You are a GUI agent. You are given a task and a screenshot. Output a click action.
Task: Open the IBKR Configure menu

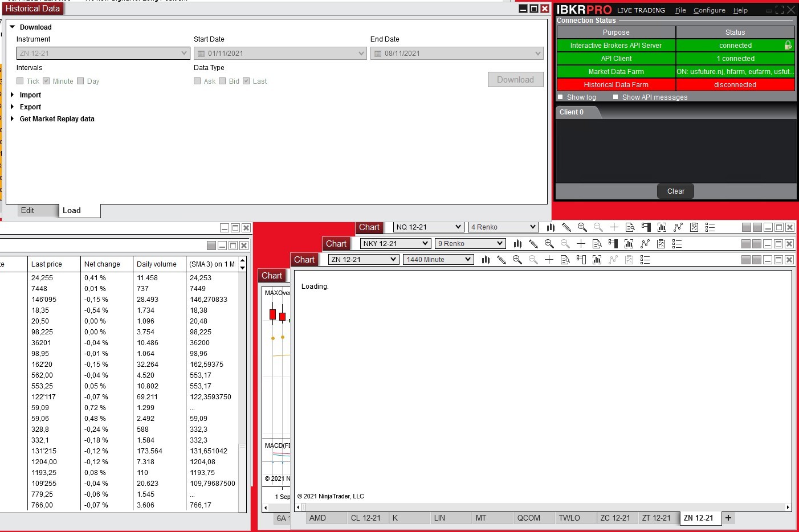click(x=710, y=10)
